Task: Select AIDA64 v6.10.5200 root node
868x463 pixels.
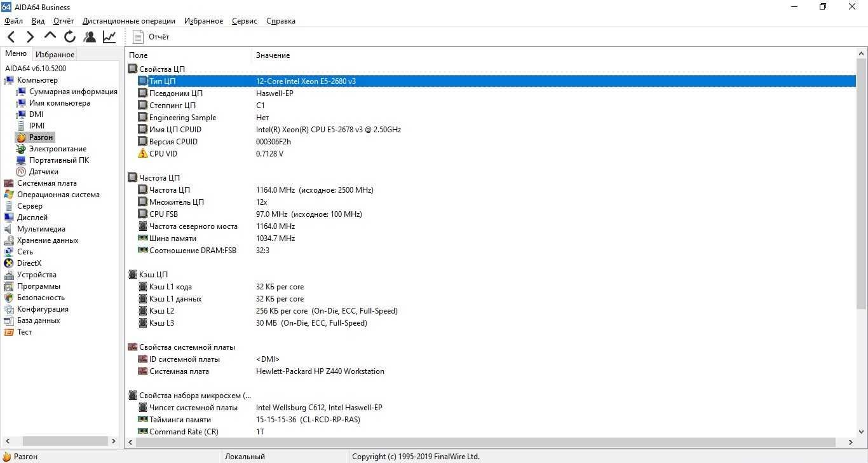Action: pyautogui.click(x=36, y=69)
